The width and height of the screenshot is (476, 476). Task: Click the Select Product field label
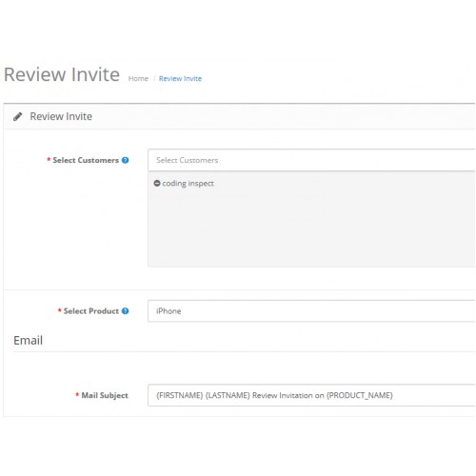91,310
